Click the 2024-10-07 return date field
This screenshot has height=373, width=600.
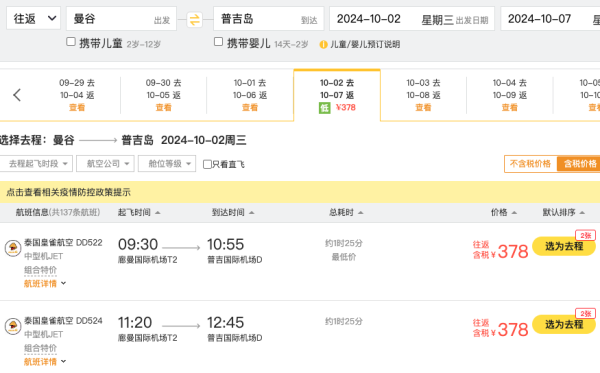(550, 18)
